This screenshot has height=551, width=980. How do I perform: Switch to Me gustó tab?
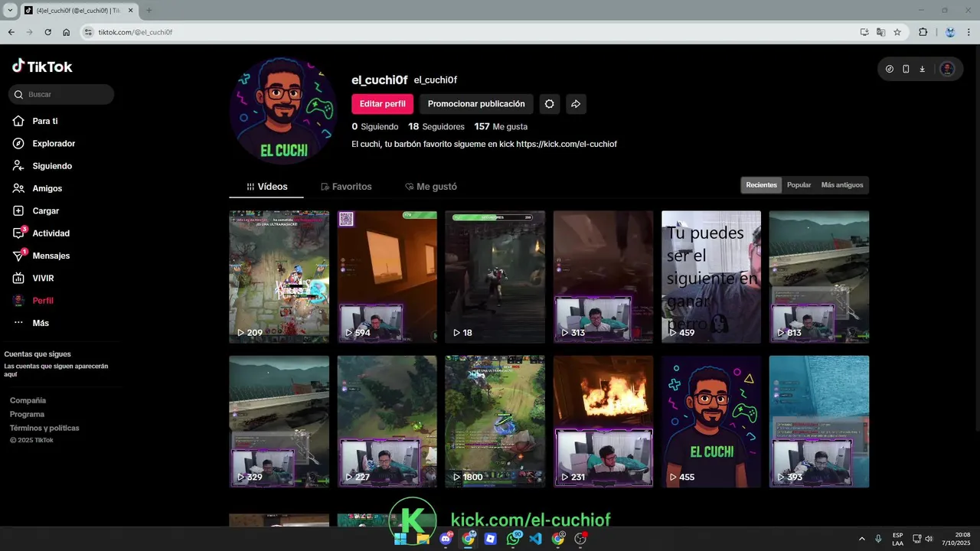tap(431, 187)
